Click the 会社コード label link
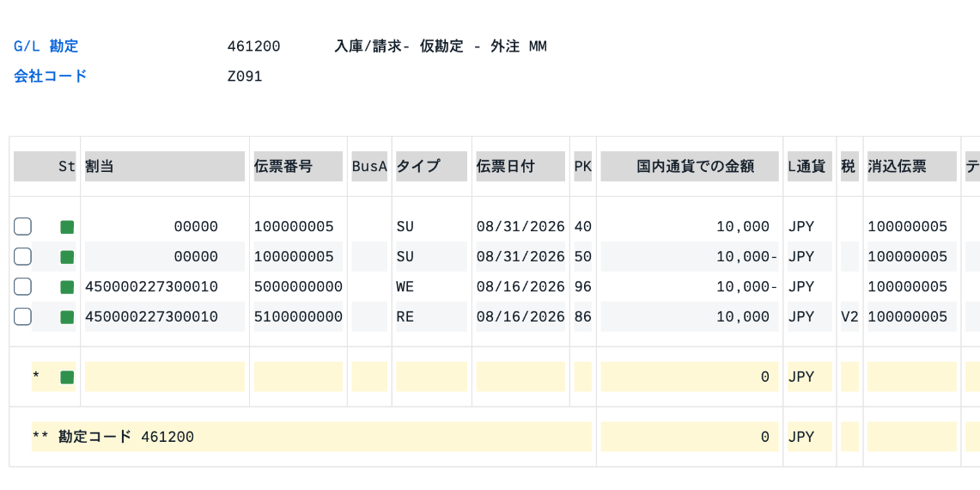980x490 pixels. coord(51,77)
